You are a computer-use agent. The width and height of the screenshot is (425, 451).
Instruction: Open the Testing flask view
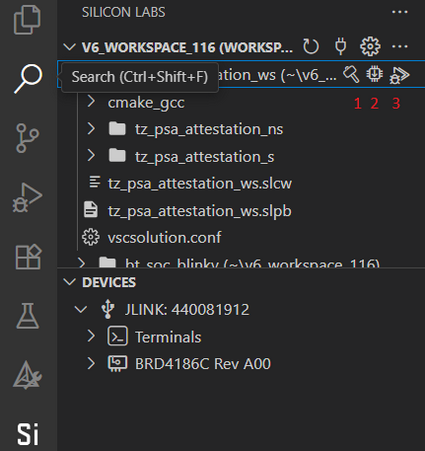28,316
